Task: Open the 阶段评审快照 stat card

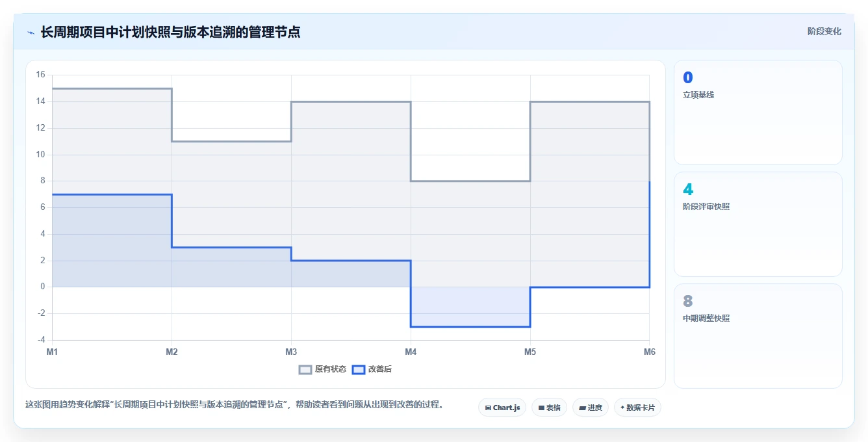Action: (758, 224)
